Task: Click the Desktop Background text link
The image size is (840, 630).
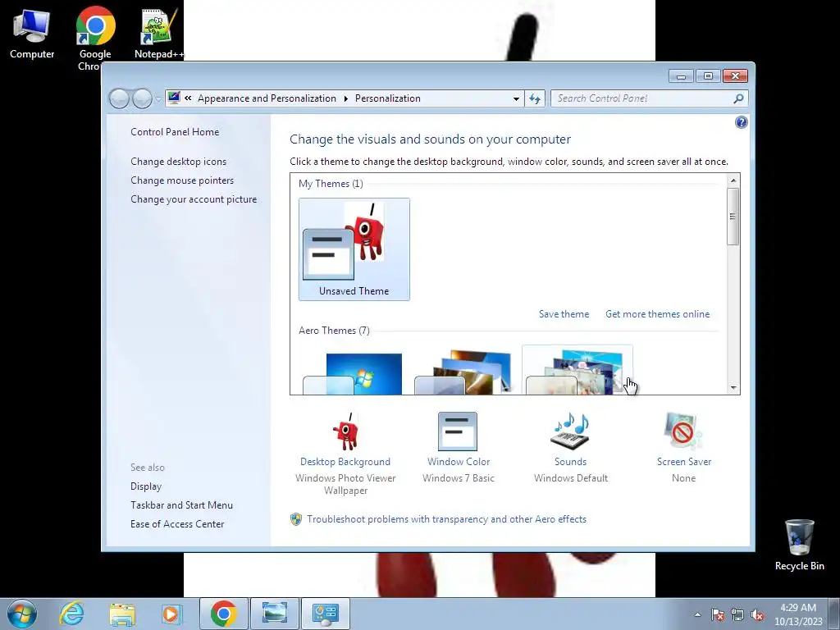Action: pos(345,462)
